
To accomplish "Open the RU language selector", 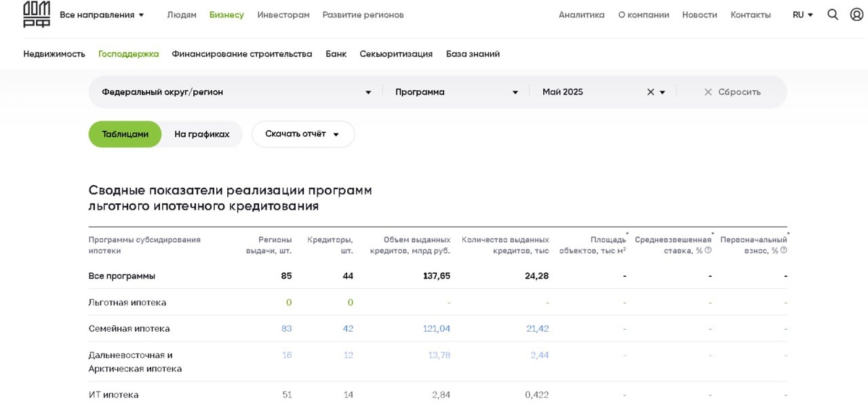I will tap(802, 15).
